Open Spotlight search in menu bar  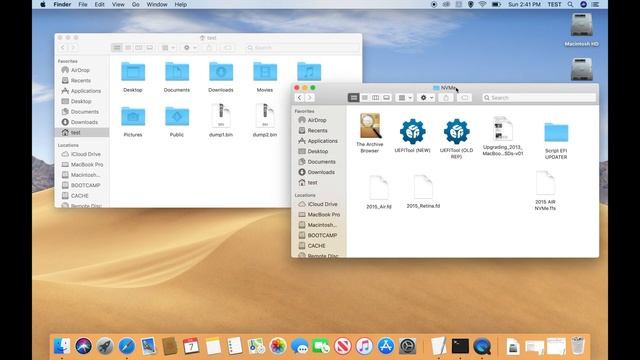(x=570, y=4)
